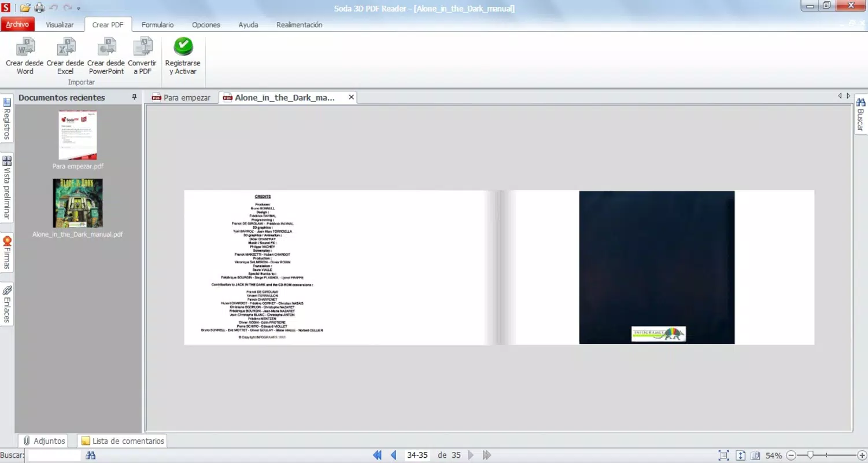Image resolution: width=868 pixels, height=463 pixels.
Task: Open the Buscar side panel on the right
Action: coord(860,115)
